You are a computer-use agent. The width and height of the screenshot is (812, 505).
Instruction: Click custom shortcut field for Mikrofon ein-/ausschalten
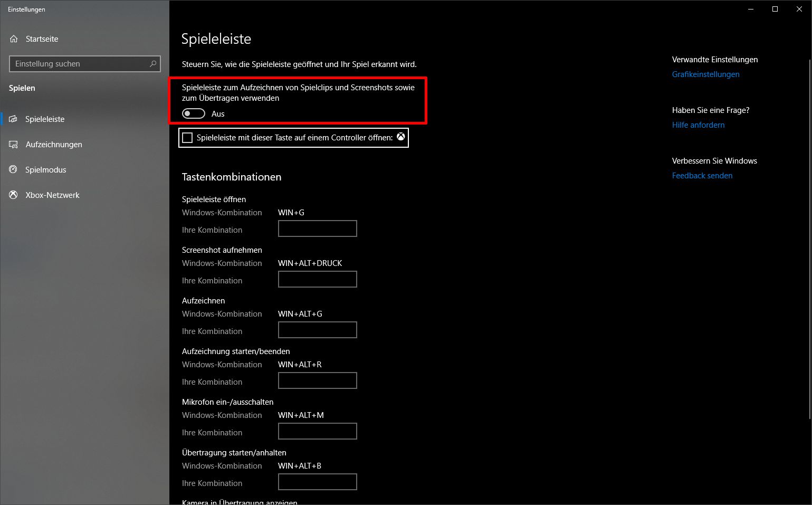tap(318, 431)
